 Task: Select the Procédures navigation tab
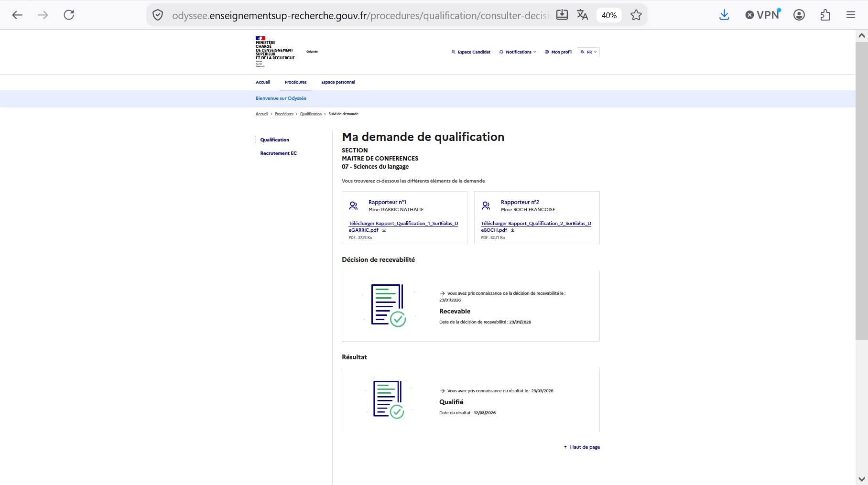[x=295, y=82]
